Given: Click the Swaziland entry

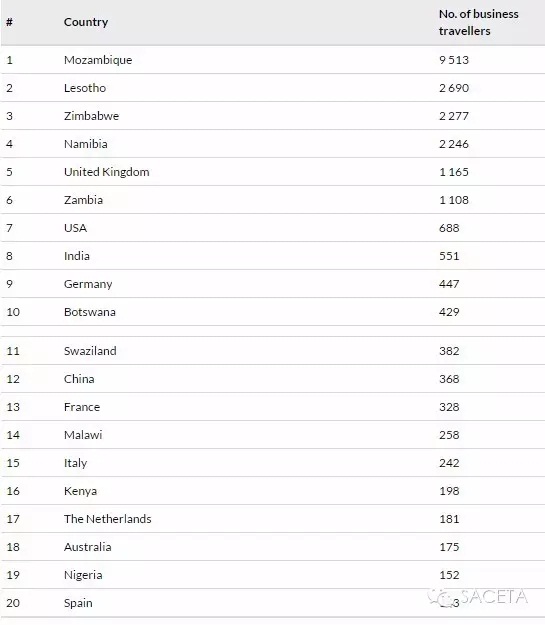Looking at the screenshot, I should (x=90, y=351).
